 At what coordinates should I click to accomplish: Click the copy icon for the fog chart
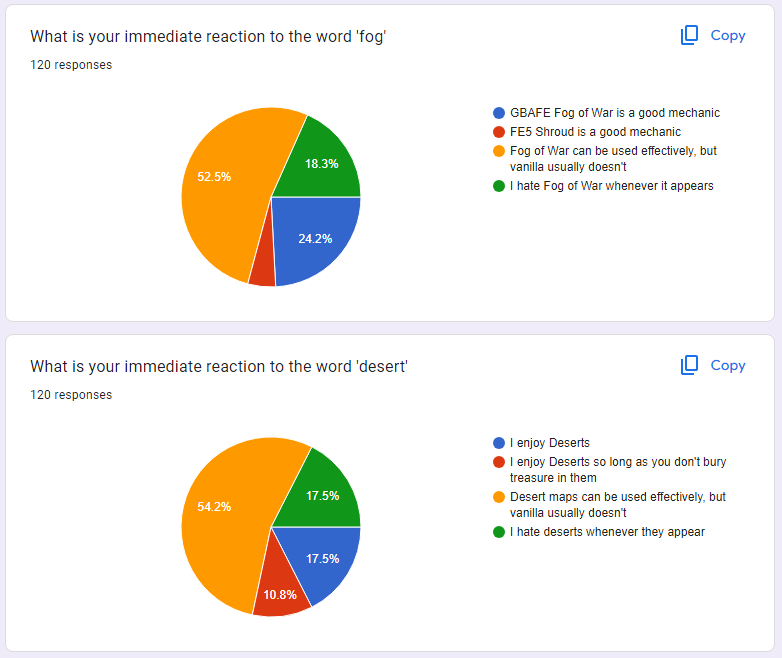click(x=689, y=35)
